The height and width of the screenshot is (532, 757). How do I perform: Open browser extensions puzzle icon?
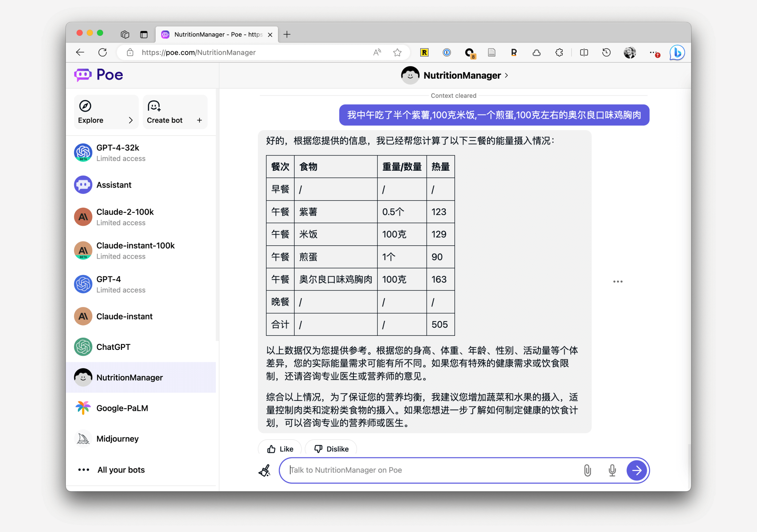pyautogui.click(x=559, y=53)
